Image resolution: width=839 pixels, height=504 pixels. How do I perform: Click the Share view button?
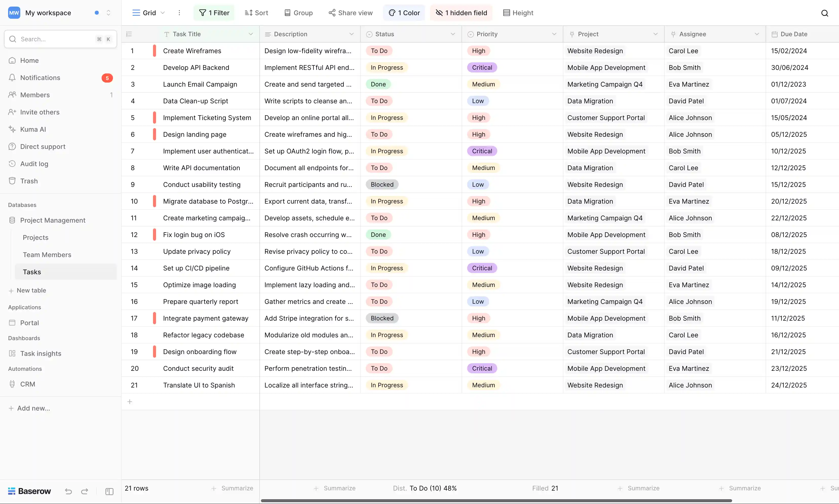pyautogui.click(x=351, y=13)
